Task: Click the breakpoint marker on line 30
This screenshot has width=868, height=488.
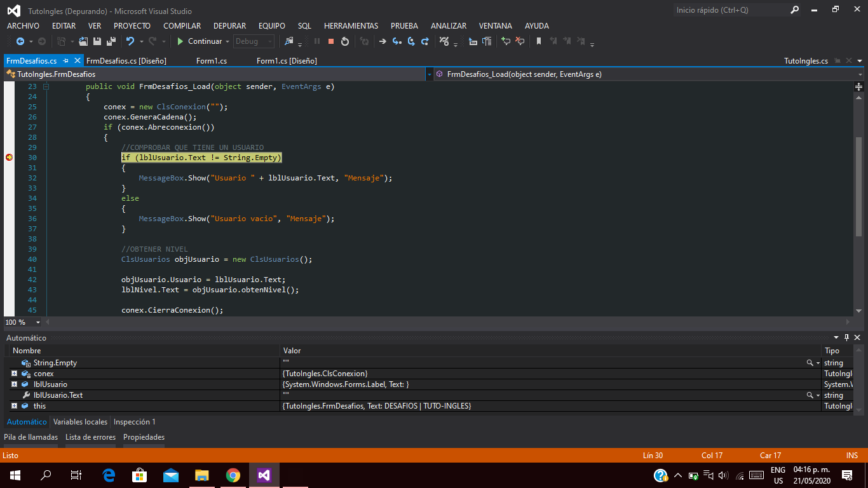Action: 9,158
